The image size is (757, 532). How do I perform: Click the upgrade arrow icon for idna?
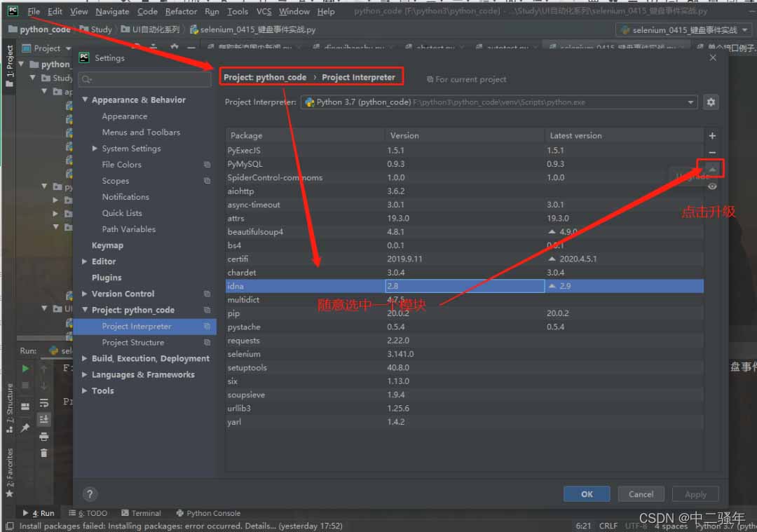[712, 169]
